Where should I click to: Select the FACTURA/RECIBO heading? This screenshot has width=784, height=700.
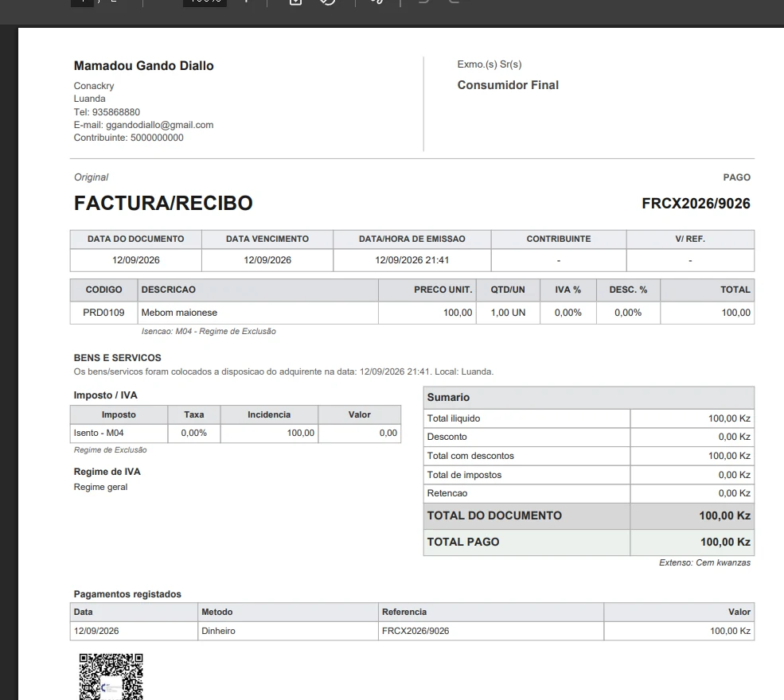pyautogui.click(x=163, y=203)
